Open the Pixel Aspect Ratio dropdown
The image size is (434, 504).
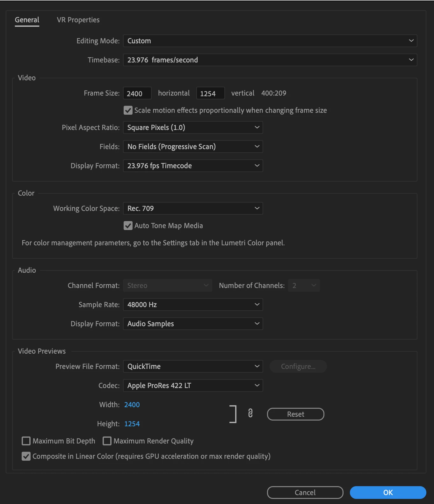click(x=193, y=127)
